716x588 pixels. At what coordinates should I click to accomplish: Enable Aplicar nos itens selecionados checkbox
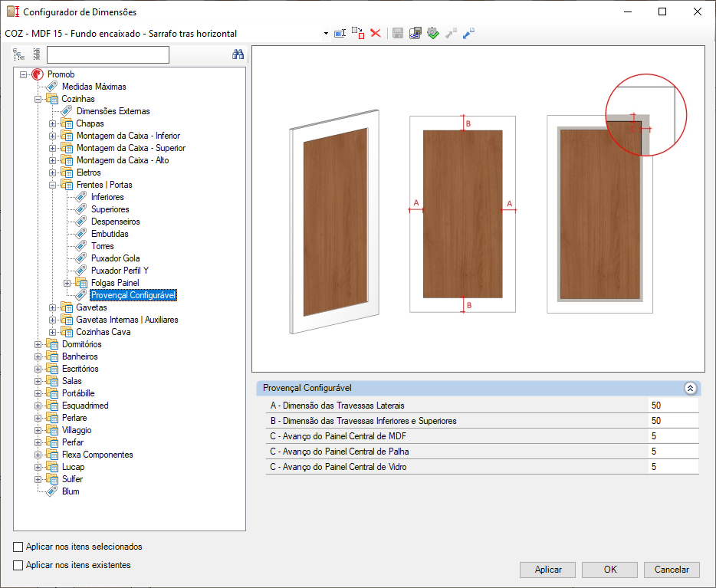18,547
